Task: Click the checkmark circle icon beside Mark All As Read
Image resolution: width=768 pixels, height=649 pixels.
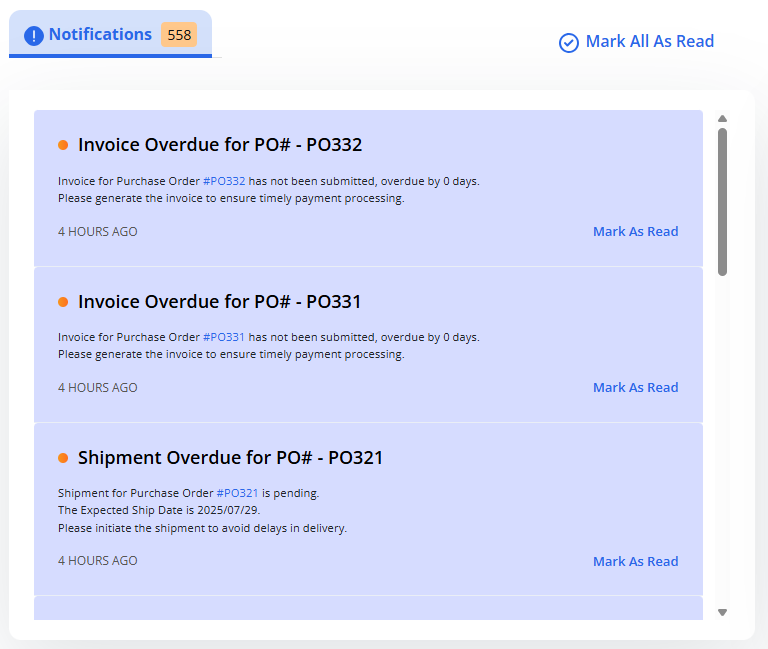Action: [x=569, y=42]
